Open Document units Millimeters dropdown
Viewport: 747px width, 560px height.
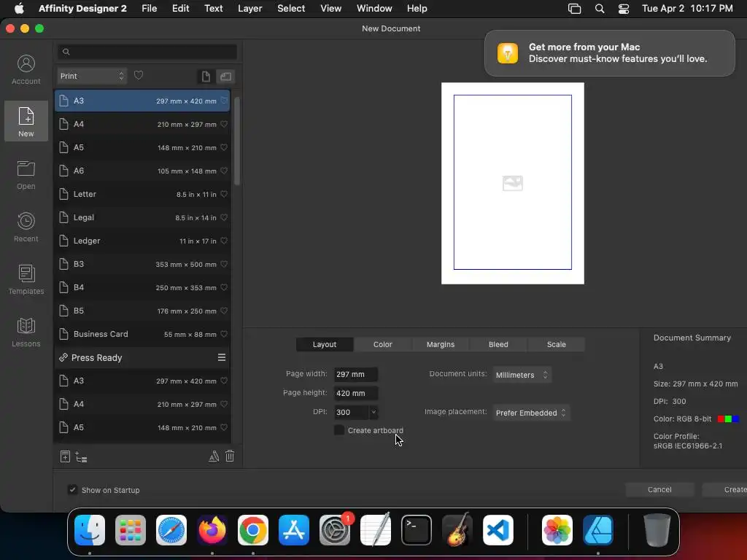coord(522,375)
